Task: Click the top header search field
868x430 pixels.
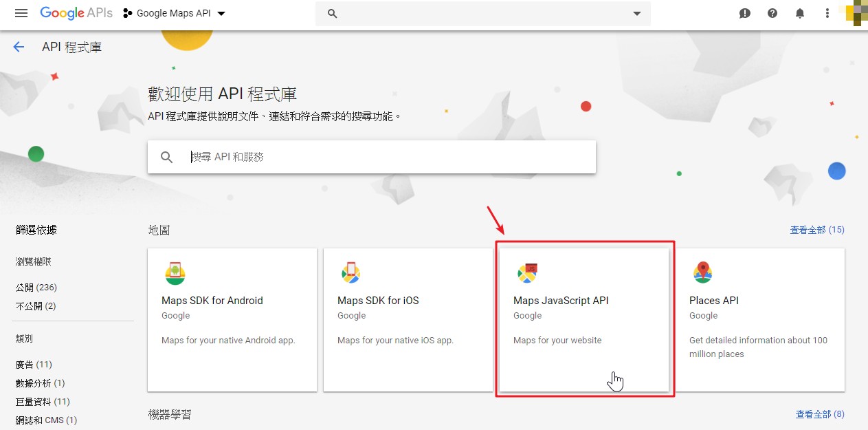Action: click(x=481, y=14)
